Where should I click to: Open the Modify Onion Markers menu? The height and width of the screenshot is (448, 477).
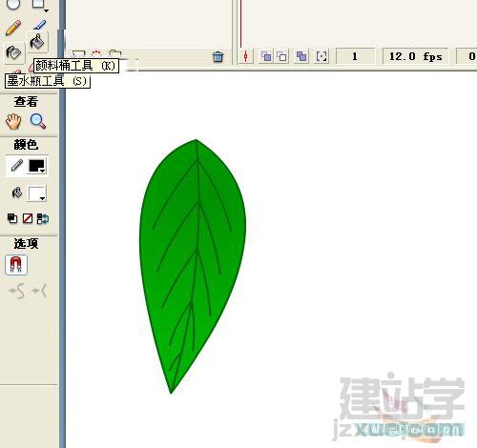pos(321,56)
